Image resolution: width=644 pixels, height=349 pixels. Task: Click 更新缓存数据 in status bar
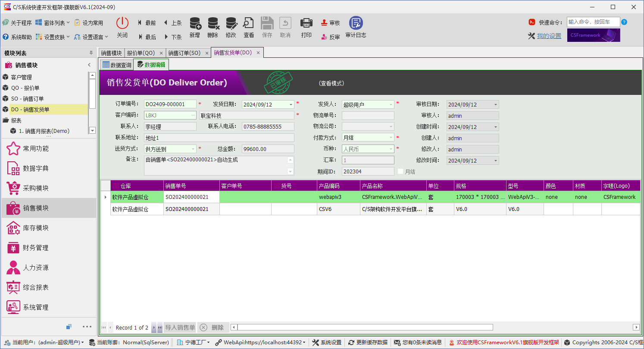368,343
